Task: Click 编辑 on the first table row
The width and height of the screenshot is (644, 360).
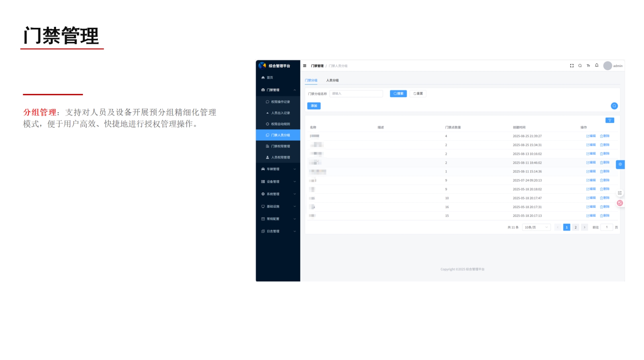Action: point(590,136)
